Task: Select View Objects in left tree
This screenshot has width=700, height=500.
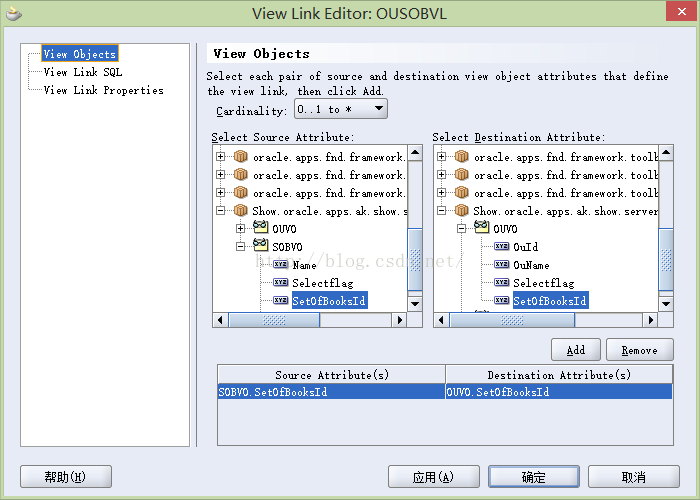Action: 80,54
